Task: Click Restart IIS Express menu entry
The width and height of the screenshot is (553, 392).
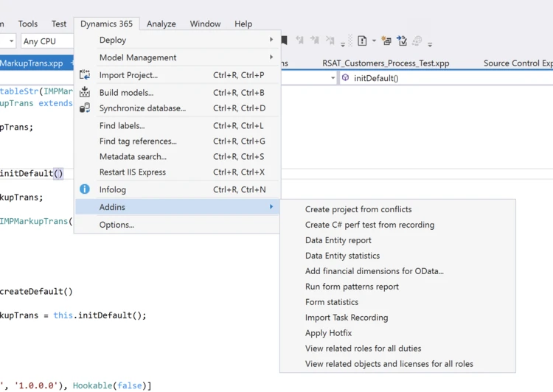Action: pyautogui.click(x=133, y=172)
